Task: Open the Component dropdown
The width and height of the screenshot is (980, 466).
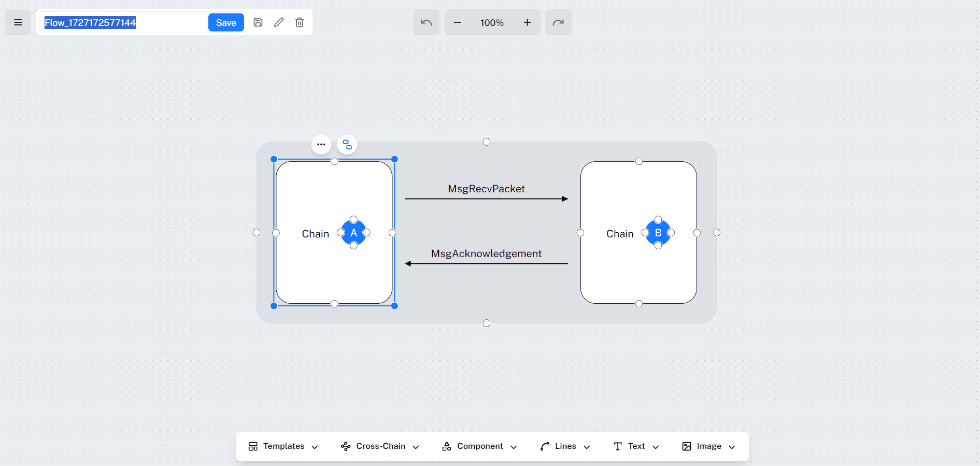Action: coord(479,446)
